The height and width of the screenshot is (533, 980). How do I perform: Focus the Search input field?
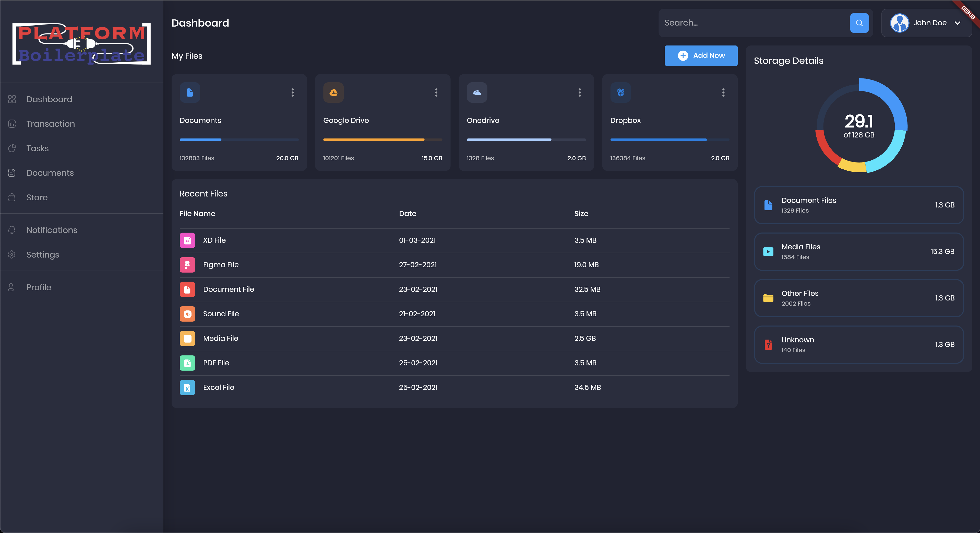click(753, 23)
